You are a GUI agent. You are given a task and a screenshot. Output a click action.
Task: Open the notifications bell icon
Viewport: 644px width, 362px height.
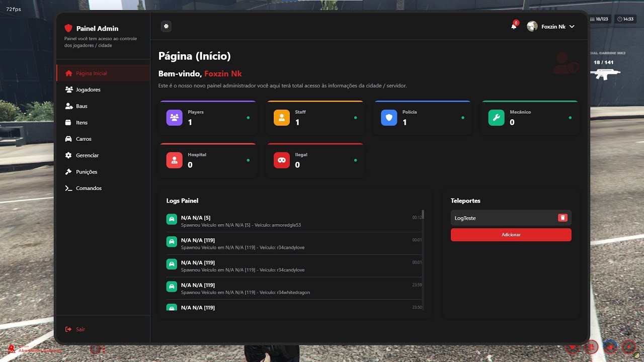coord(514,26)
